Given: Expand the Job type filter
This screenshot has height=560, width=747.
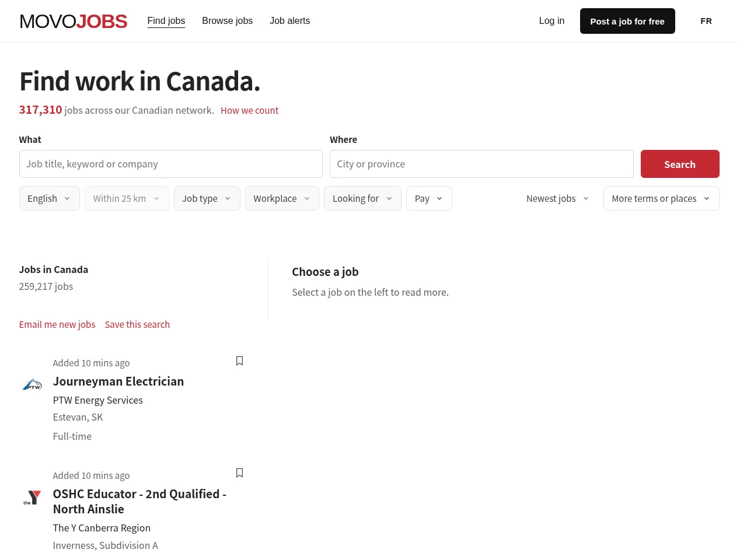Looking at the screenshot, I should tap(207, 198).
